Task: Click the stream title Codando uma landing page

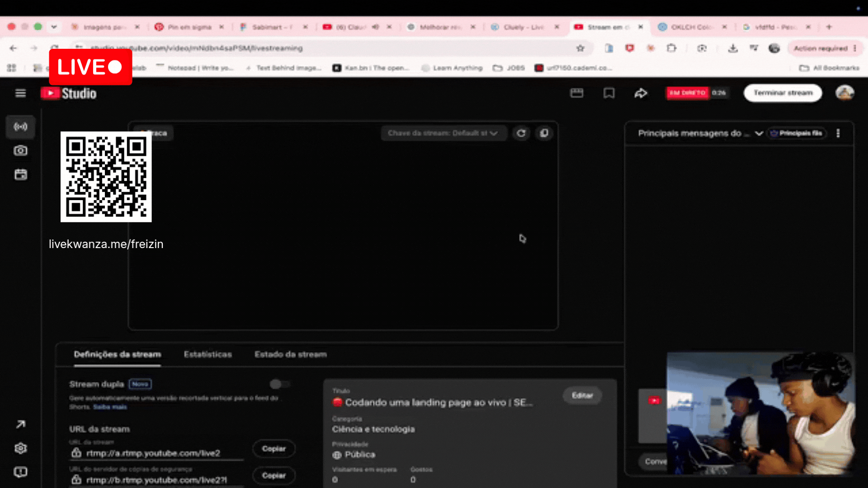Action: tap(433, 403)
